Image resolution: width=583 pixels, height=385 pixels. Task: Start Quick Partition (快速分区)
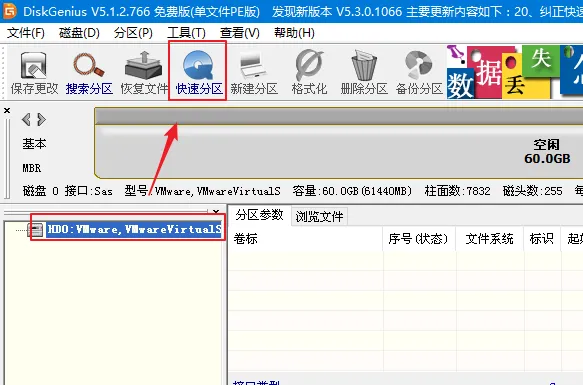click(x=199, y=73)
